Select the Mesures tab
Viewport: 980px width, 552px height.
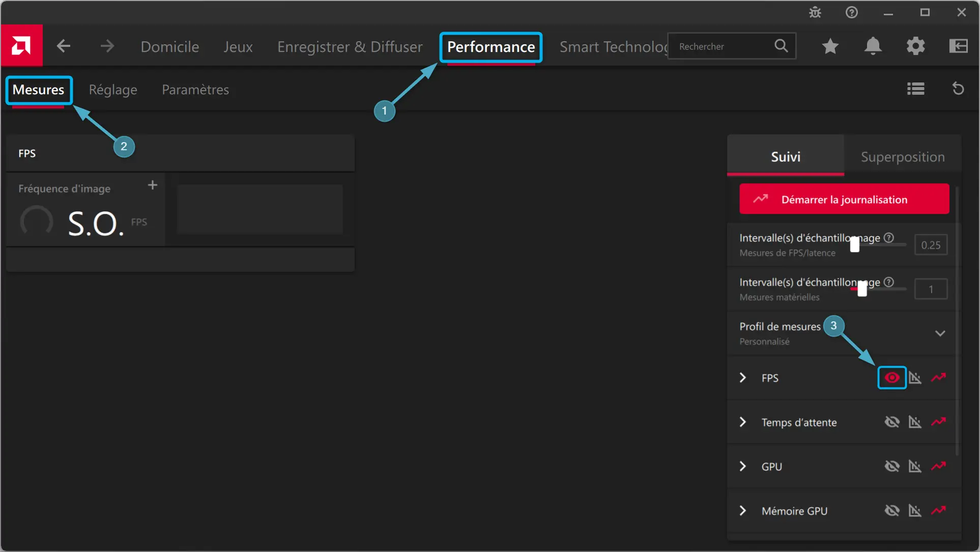coord(38,89)
